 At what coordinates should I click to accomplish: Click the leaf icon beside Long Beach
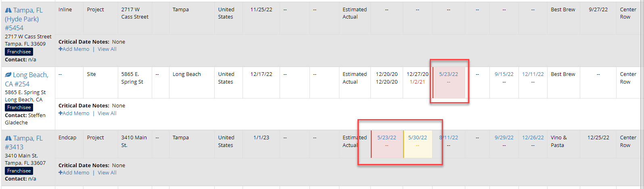tap(8, 75)
